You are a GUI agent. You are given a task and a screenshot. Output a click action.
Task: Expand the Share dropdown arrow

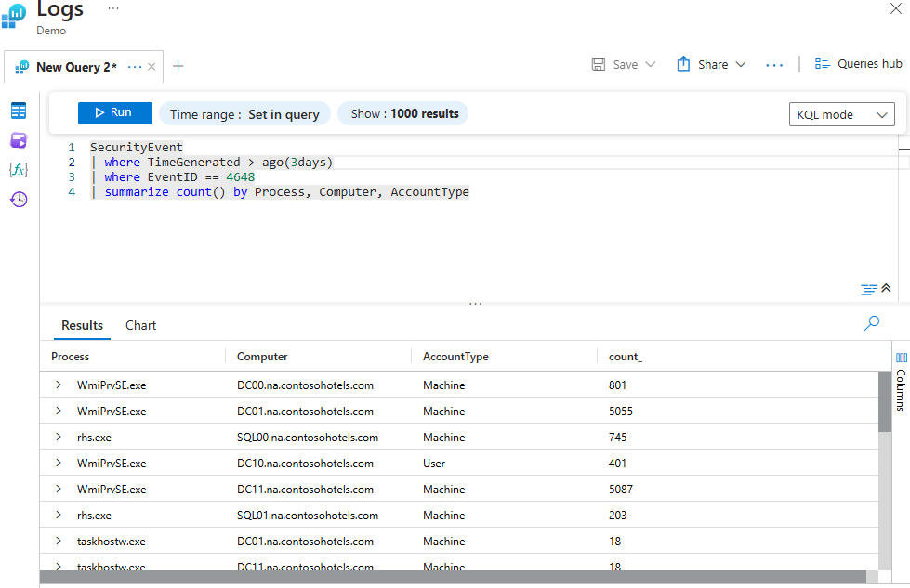coord(741,64)
